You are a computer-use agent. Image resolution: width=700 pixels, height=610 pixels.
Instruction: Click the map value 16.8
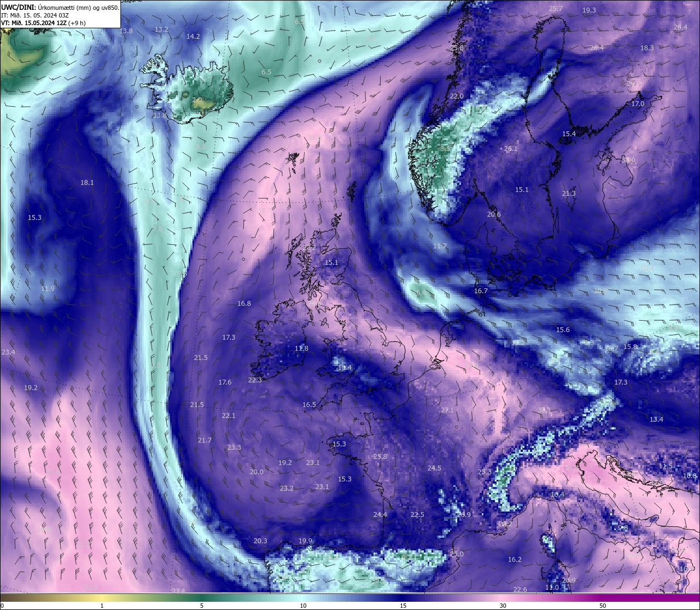click(244, 304)
